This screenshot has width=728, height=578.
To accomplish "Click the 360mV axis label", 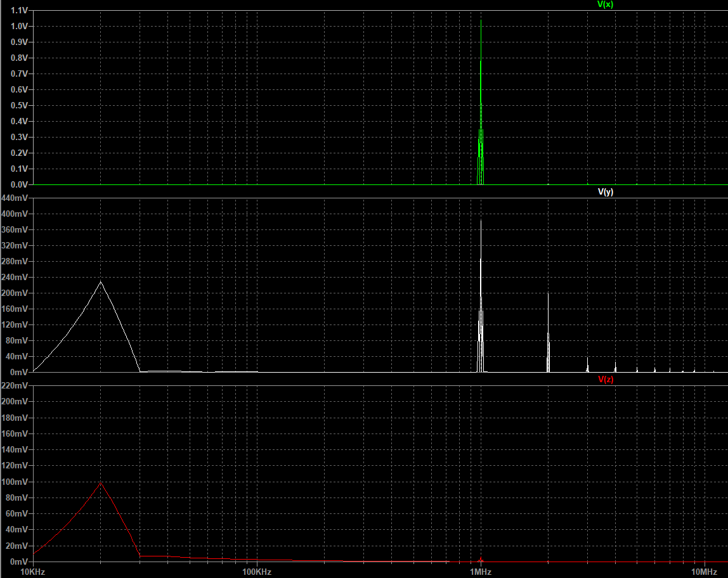I will coord(15,229).
